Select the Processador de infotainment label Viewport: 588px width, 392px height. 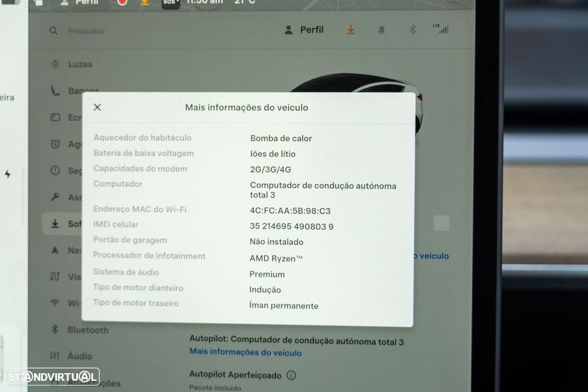click(x=149, y=255)
